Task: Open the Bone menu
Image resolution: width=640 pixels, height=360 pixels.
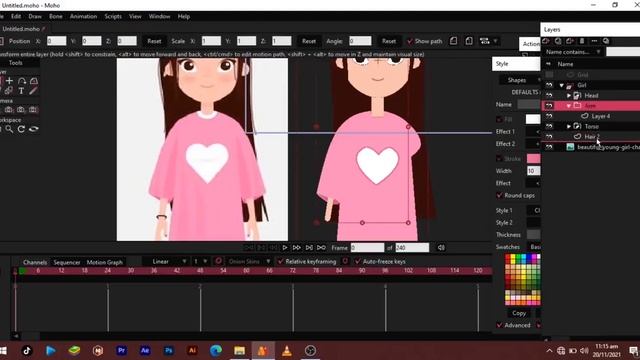Action: point(56,16)
